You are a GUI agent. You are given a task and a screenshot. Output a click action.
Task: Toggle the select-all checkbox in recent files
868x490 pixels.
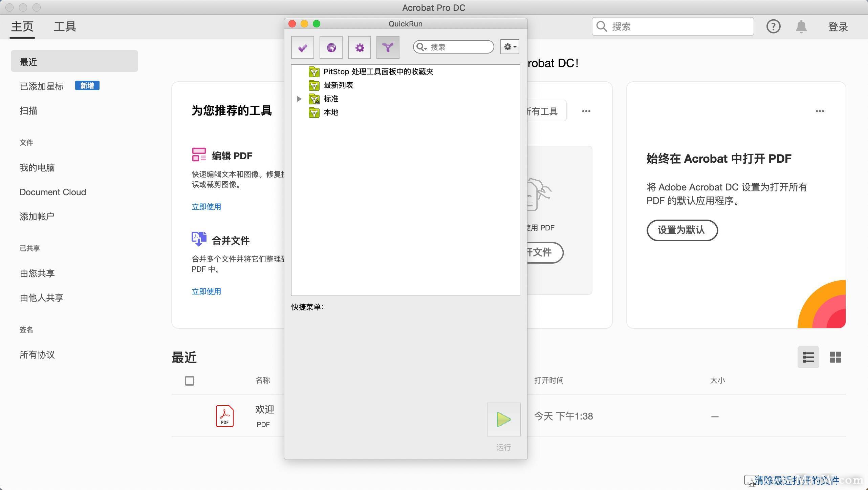click(x=190, y=381)
